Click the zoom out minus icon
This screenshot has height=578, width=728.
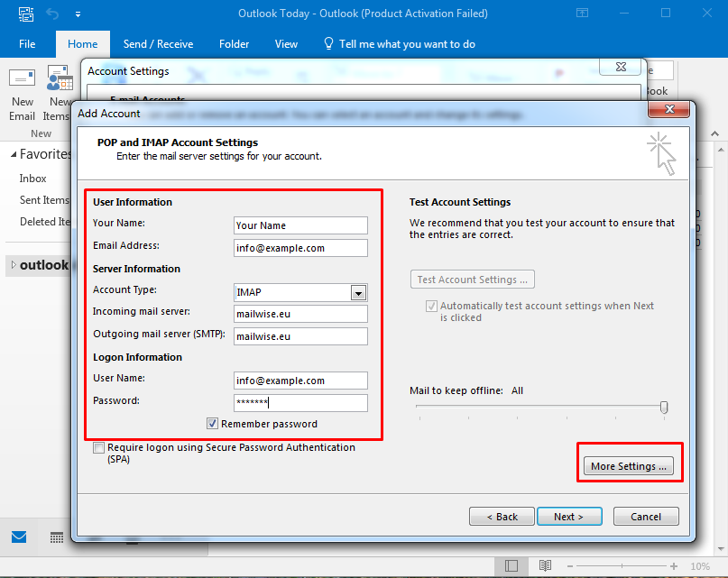(569, 566)
